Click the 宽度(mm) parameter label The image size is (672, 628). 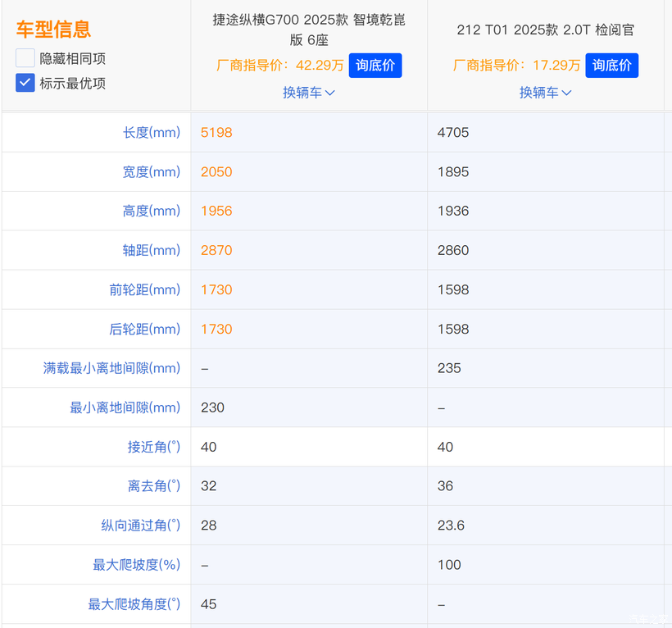(152, 171)
